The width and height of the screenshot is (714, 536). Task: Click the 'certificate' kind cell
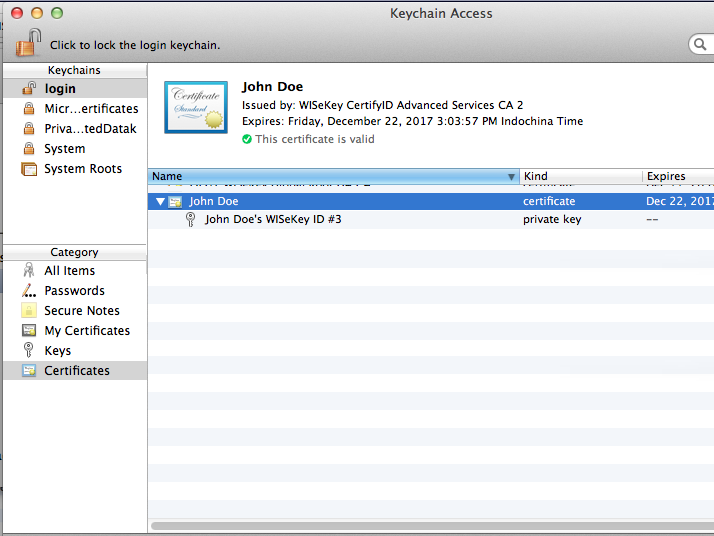[x=549, y=201]
